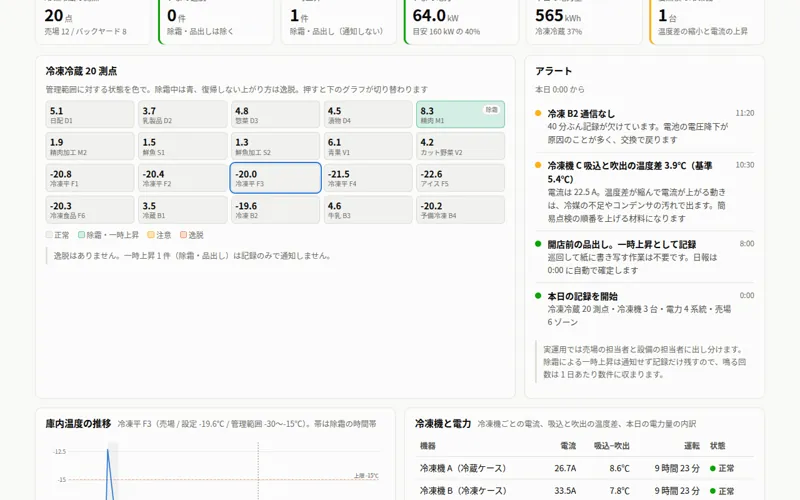Click the 状態 column header
This screenshot has width=800, height=500.
(717, 446)
